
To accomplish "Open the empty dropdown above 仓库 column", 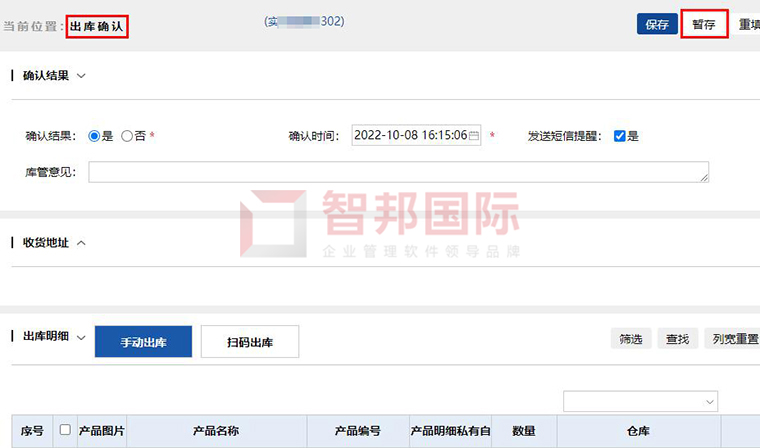I will 640,401.
